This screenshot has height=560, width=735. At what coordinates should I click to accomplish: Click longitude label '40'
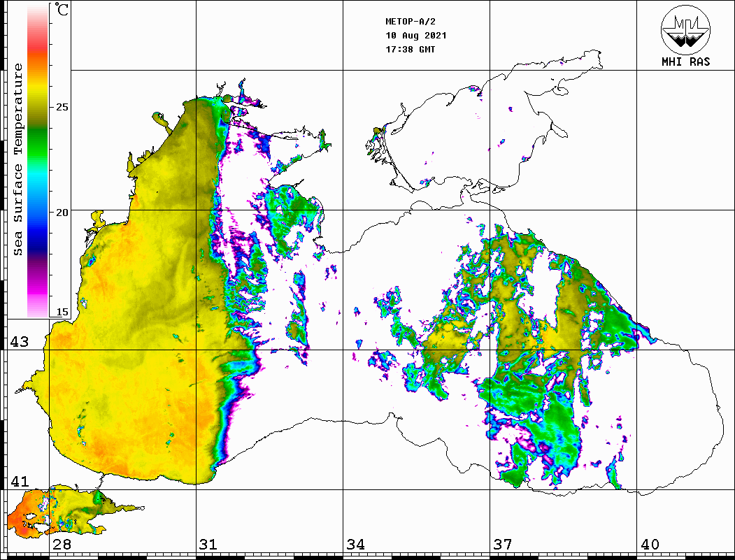(650, 544)
